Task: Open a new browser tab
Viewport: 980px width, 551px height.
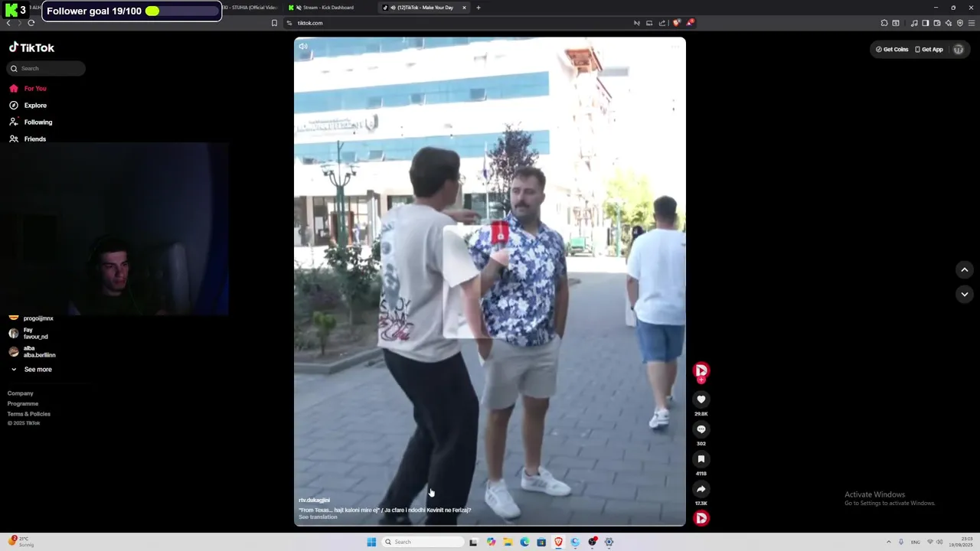Action: [x=478, y=8]
